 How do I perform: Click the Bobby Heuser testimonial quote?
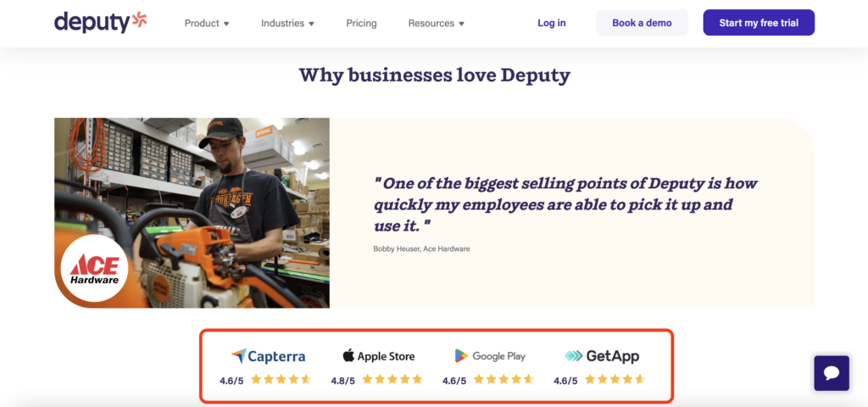click(565, 204)
